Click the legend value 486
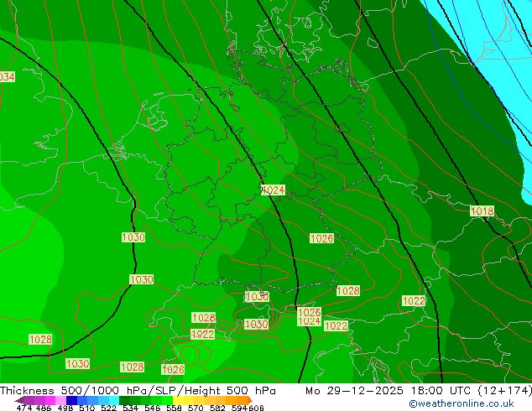The width and height of the screenshot is (532, 411). pyautogui.click(x=44, y=408)
